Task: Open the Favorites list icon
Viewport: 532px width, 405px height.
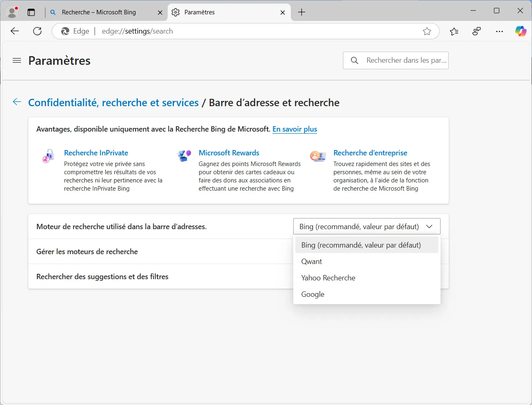Action: [454, 31]
